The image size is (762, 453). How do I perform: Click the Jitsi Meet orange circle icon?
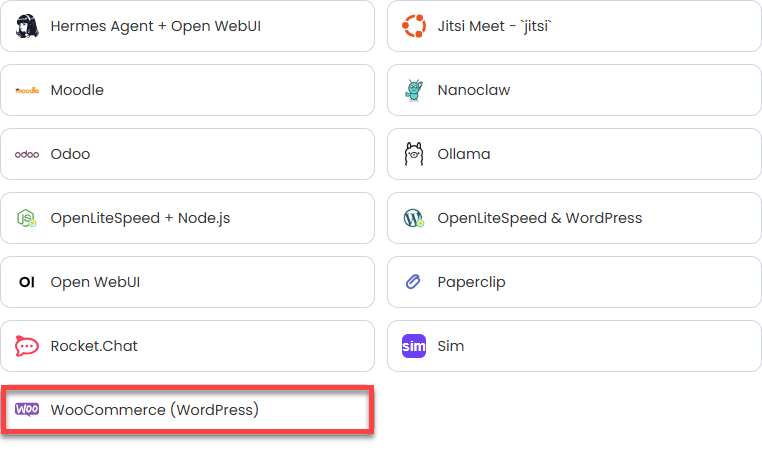[x=414, y=26]
